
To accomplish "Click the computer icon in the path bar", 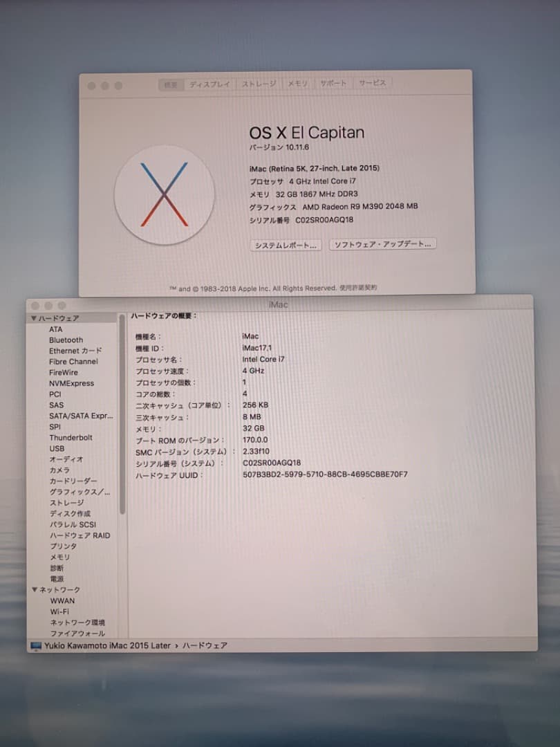I will 36,645.
